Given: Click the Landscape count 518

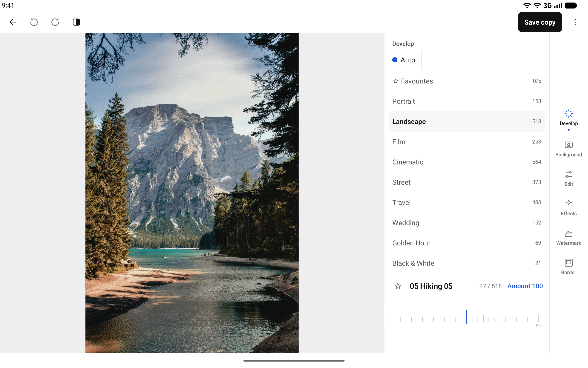Looking at the screenshot, I should click(x=537, y=121).
